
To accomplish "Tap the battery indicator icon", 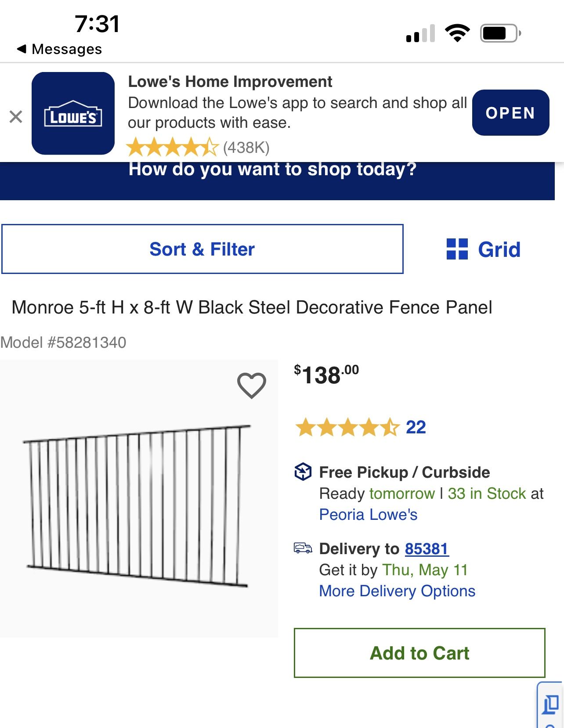I will tap(500, 33).
